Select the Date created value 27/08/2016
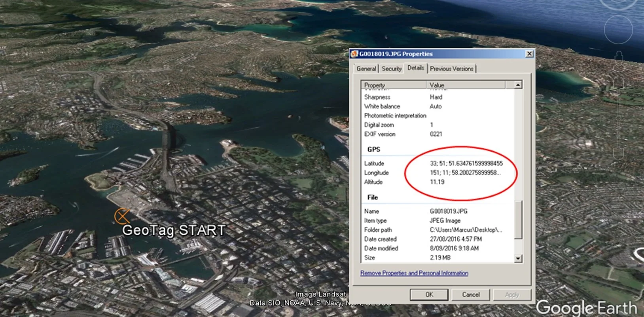The width and height of the screenshot is (644, 317). pos(456,239)
